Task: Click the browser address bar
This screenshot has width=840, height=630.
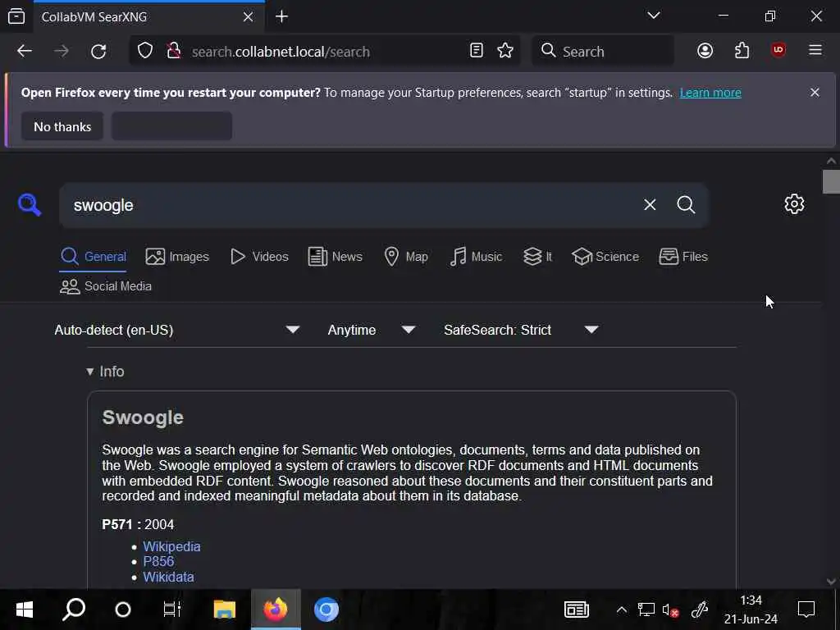Action: coord(324,52)
